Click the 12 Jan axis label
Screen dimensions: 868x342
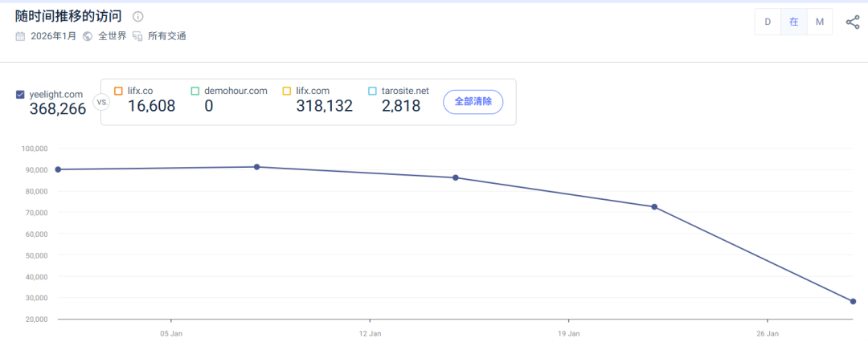(370, 334)
